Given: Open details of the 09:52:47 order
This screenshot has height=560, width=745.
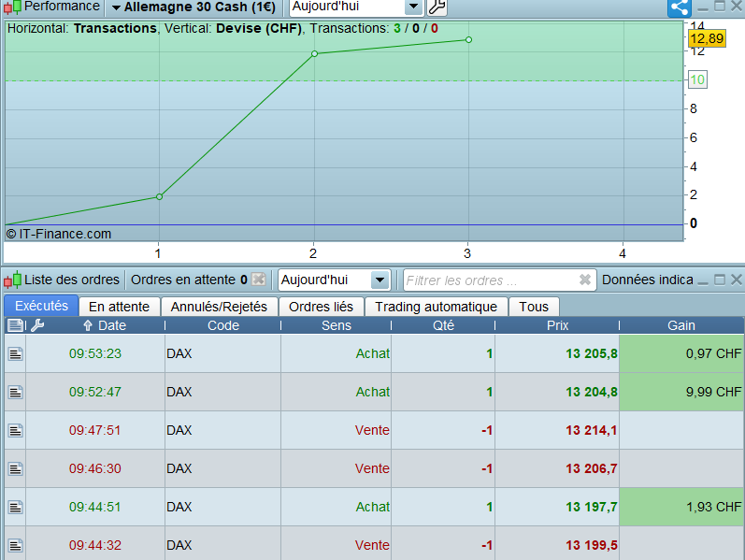Looking at the screenshot, I should click(x=15, y=393).
